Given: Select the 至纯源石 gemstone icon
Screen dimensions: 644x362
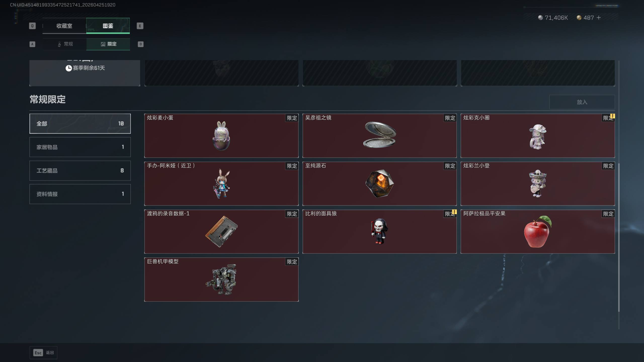Looking at the screenshot, I should 379,184.
